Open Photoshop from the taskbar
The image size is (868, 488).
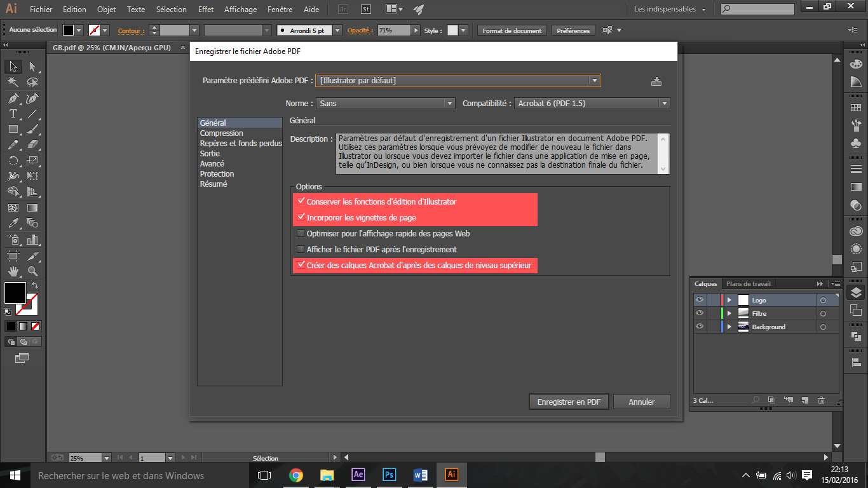click(x=389, y=475)
